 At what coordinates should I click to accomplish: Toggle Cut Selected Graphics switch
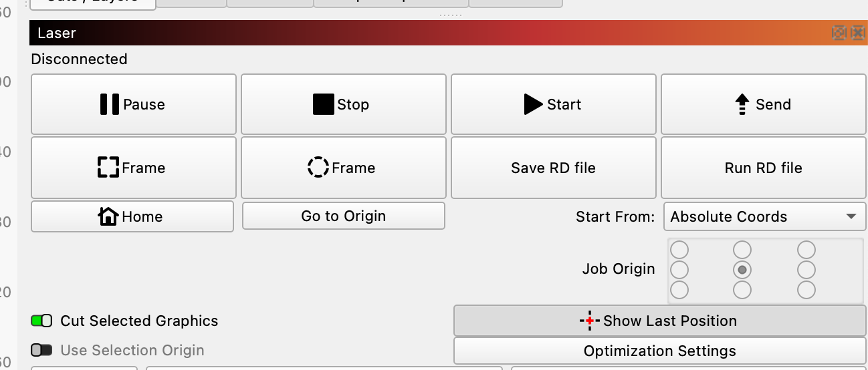pos(41,321)
